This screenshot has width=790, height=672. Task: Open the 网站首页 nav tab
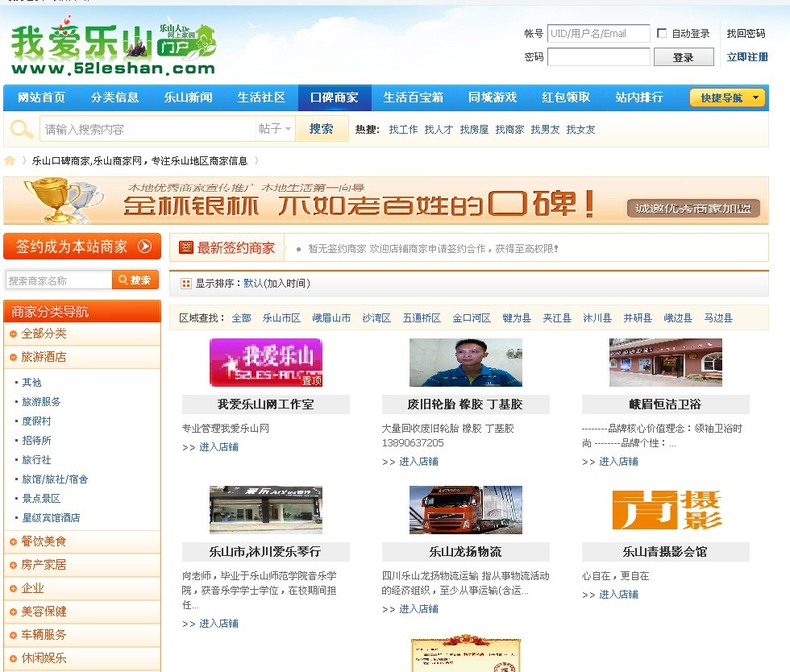coord(41,97)
